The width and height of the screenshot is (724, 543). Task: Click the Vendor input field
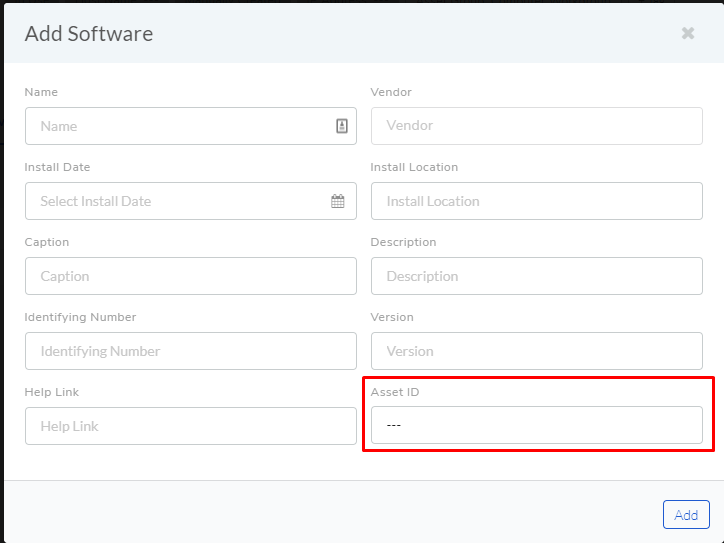click(537, 126)
